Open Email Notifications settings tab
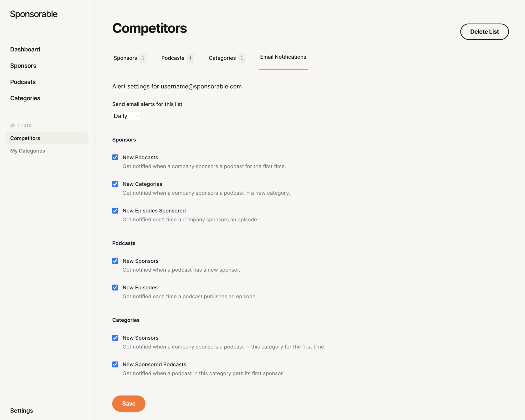 click(x=283, y=57)
